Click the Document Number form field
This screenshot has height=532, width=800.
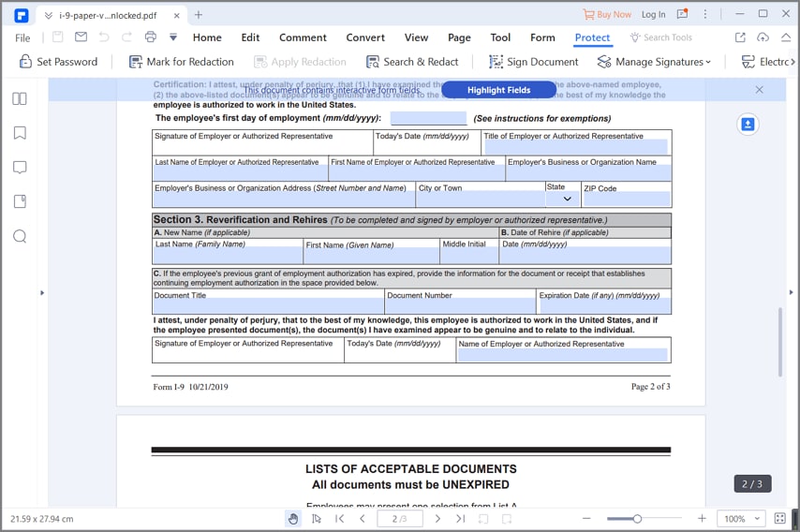[461, 306]
